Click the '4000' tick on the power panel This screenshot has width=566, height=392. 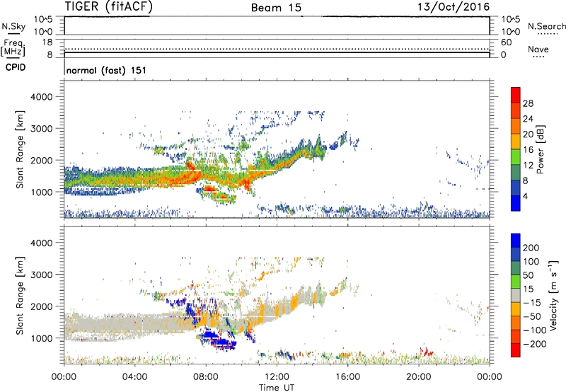(x=41, y=97)
